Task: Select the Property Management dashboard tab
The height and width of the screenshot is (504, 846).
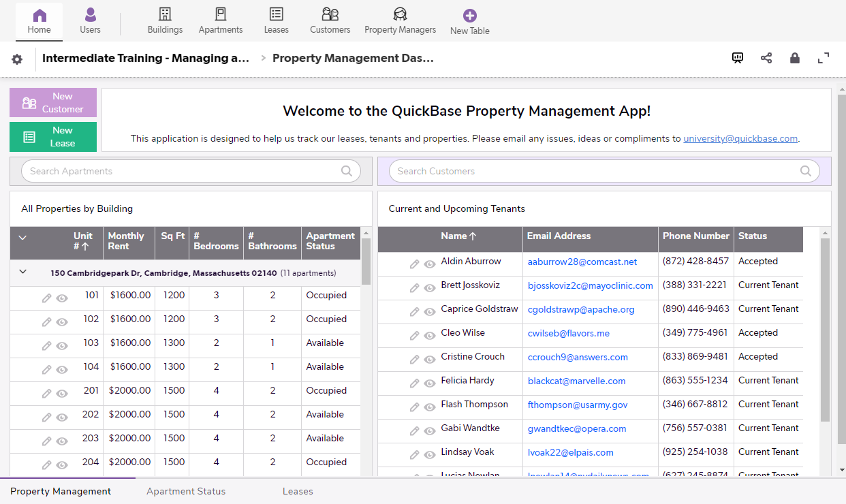Action: [x=61, y=491]
